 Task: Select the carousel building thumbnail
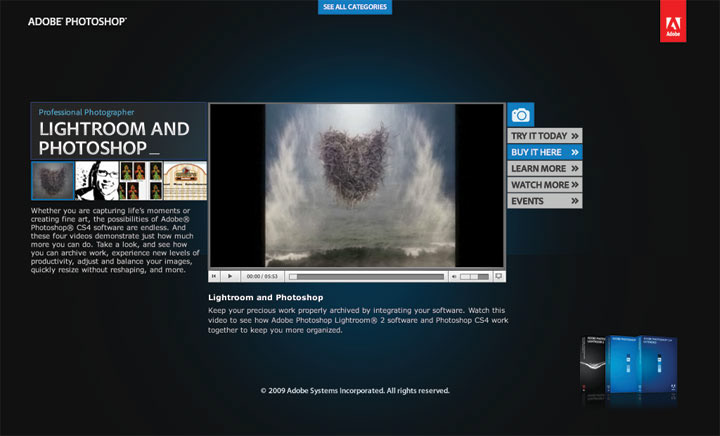pyautogui.click(x=185, y=180)
